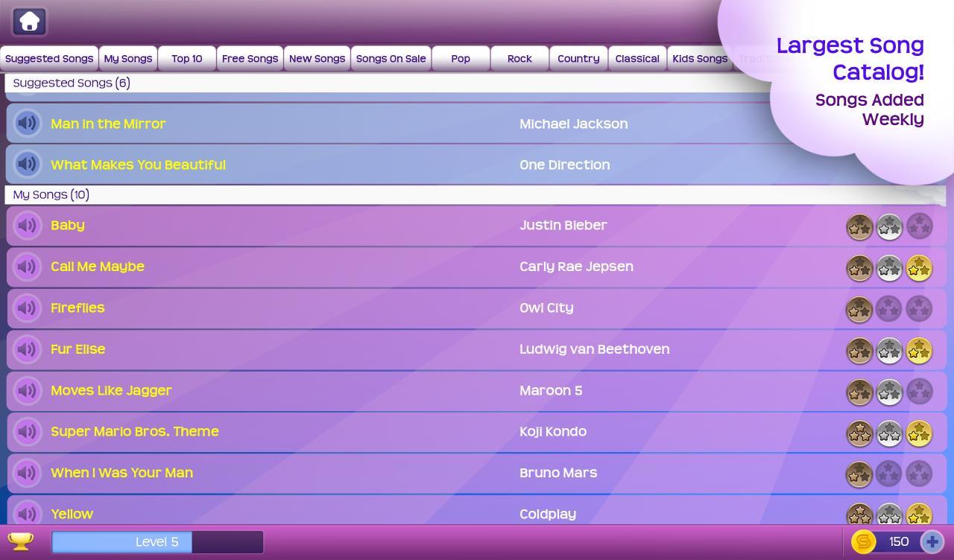954x560 pixels.
Task: Click speaker icon beside Call Me Maybe
Action: pos(28,267)
